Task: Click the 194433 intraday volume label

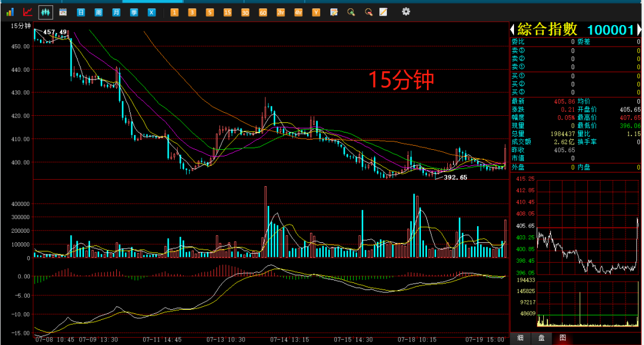Action: click(526, 280)
